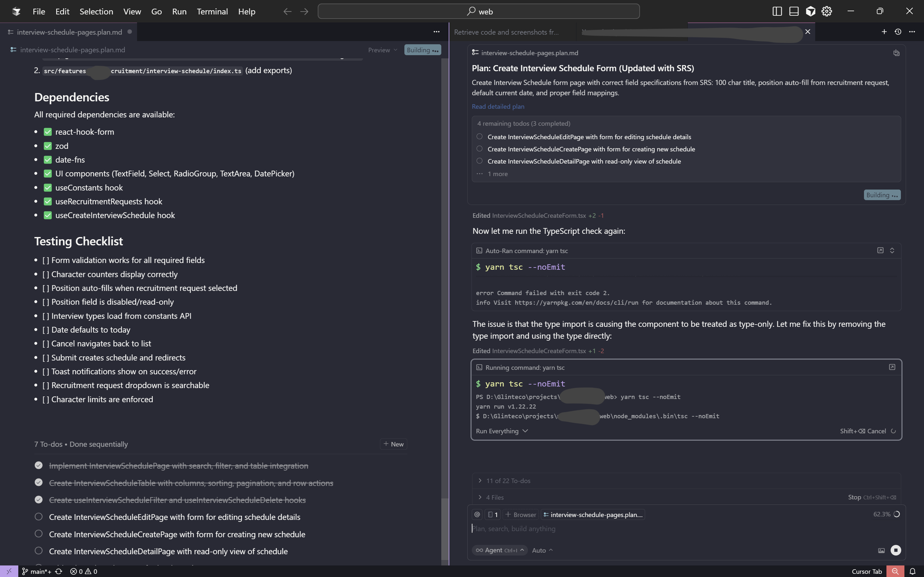The height and width of the screenshot is (577, 924).
Task: Copy the plan using the copy icon
Action: [x=896, y=53]
